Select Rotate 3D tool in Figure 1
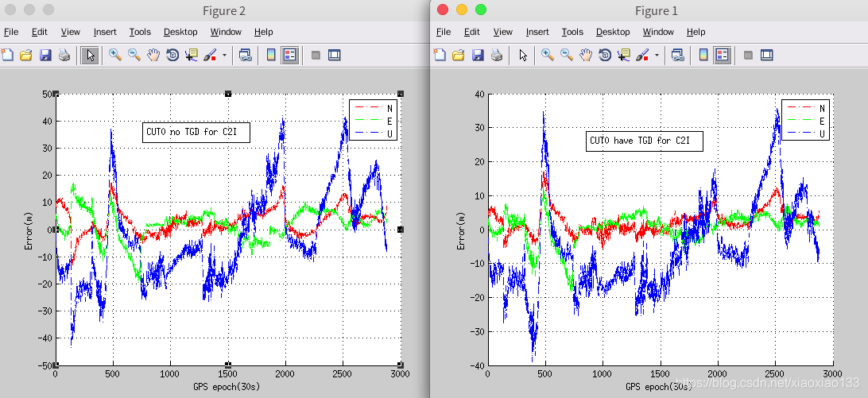Screen dimensions: 868x398 605,55
